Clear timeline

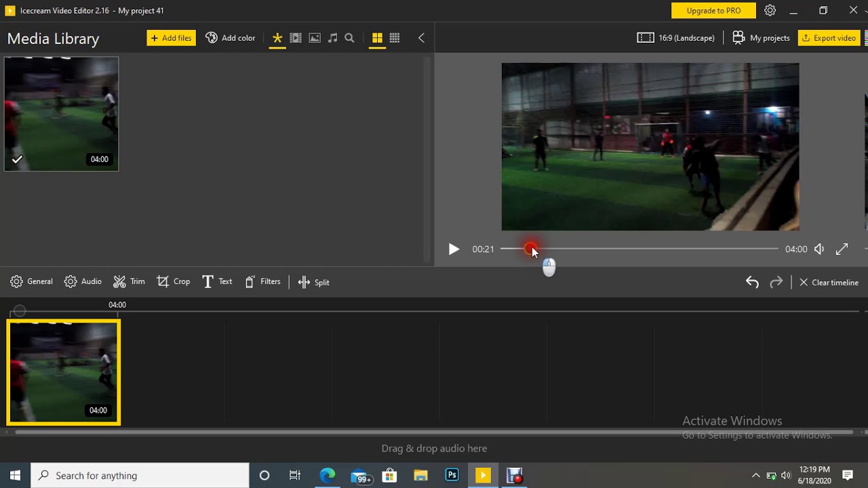829,282
